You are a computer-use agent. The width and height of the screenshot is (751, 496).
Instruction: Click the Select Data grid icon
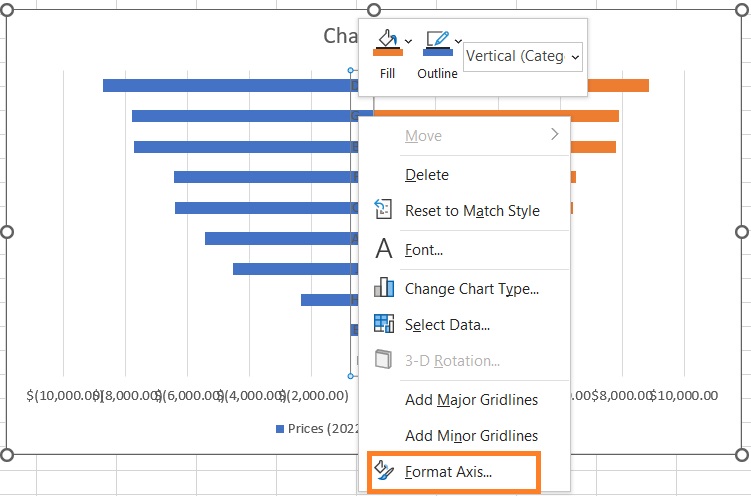[384, 324]
